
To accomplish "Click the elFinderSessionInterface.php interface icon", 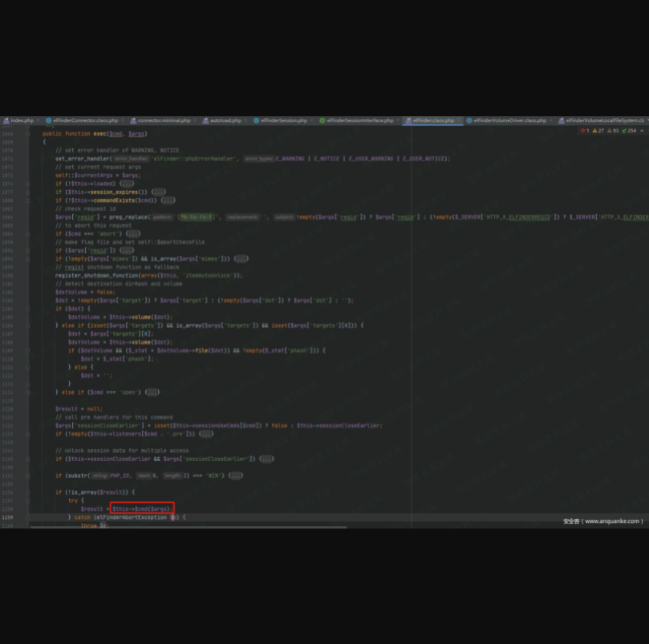I will (322, 120).
